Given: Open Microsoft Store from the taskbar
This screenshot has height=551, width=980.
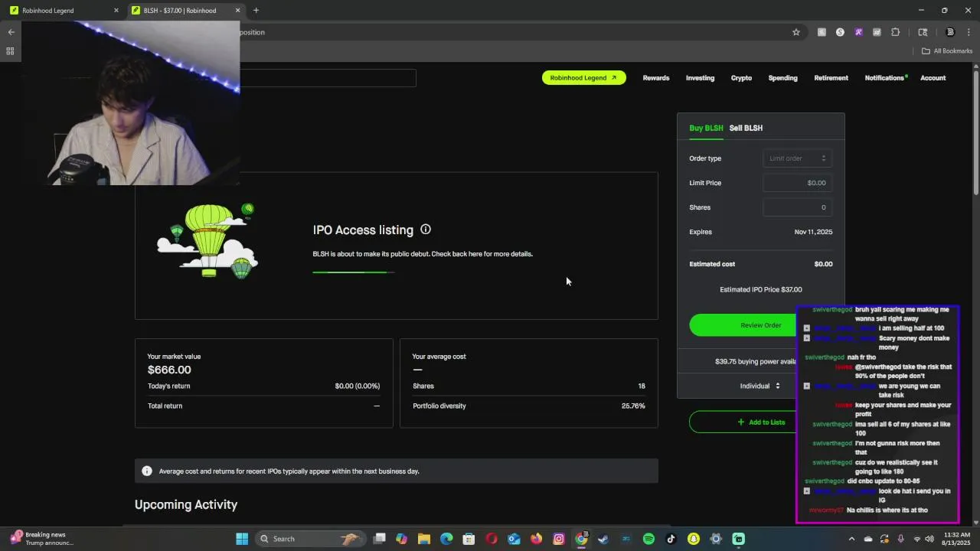Looking at the screenshot, I should (x=469, y=539).
